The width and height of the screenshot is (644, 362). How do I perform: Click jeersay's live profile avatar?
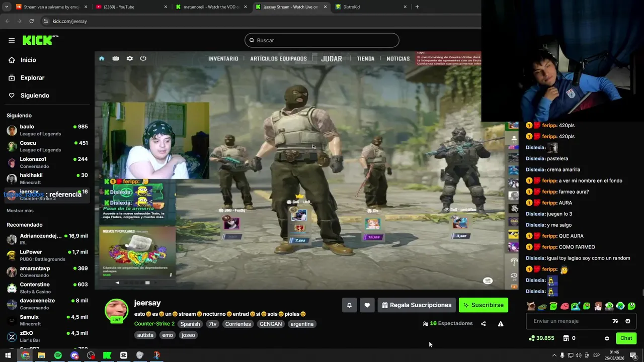click(x=116, y=310)
